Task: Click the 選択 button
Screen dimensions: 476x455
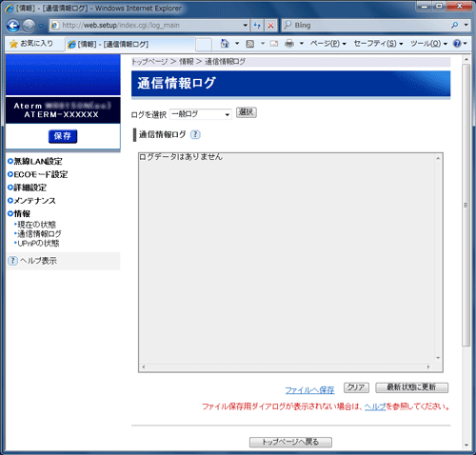Action: coord(247,112)
